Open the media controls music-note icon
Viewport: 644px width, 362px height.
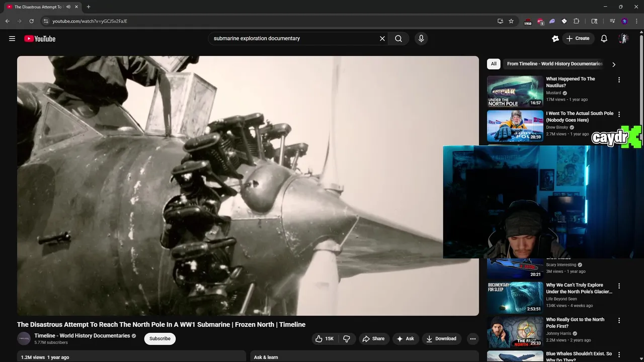pyautogui.click(x=612, y=21)
